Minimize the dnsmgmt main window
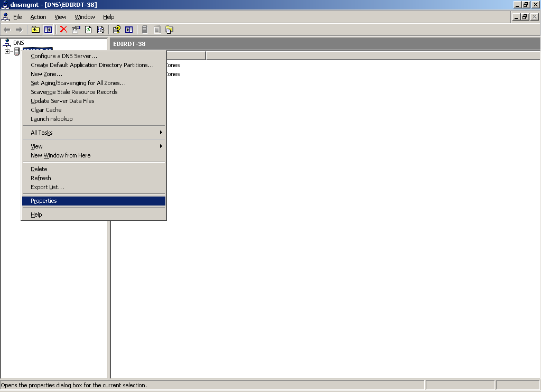This screenshot has width=541, height=392. click(x=517, y=4)
